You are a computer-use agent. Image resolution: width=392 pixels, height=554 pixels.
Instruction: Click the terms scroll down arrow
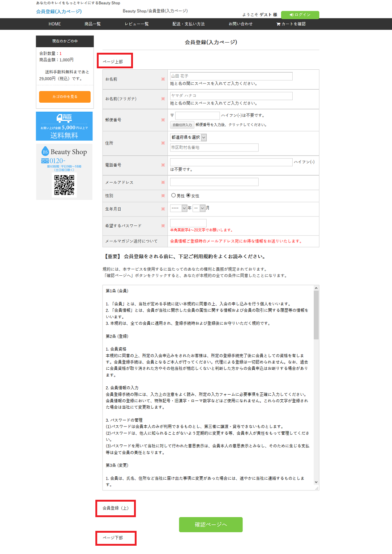(x=316, y=482)
